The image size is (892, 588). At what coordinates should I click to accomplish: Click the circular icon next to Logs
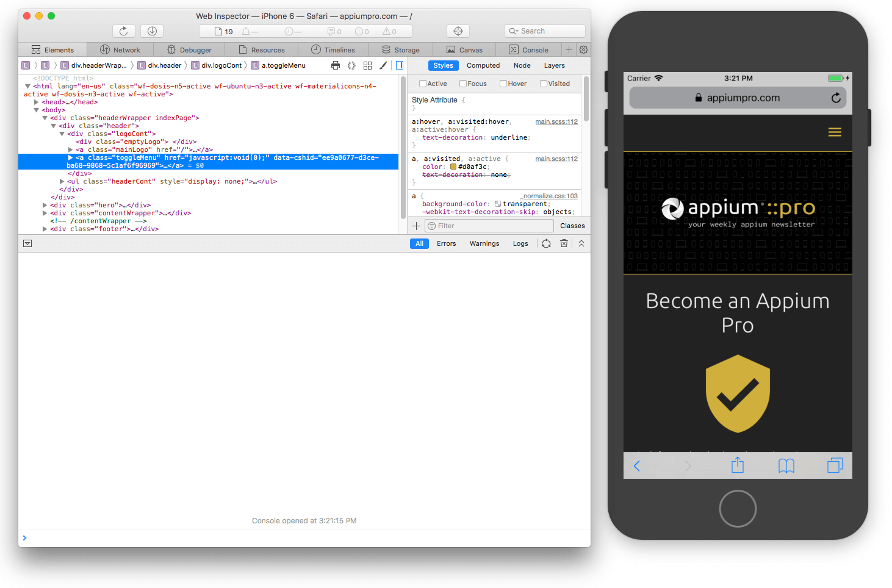[x=546, y=243]
